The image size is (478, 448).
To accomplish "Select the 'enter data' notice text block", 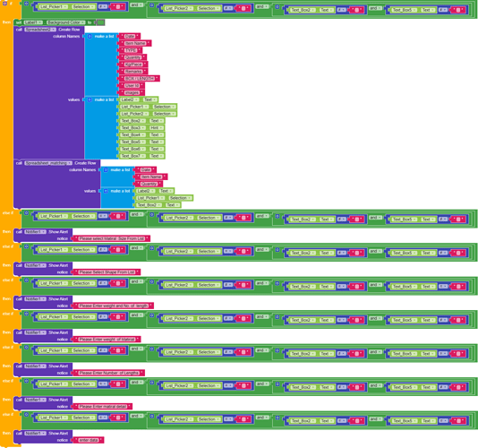I will [x=89, y=440].
